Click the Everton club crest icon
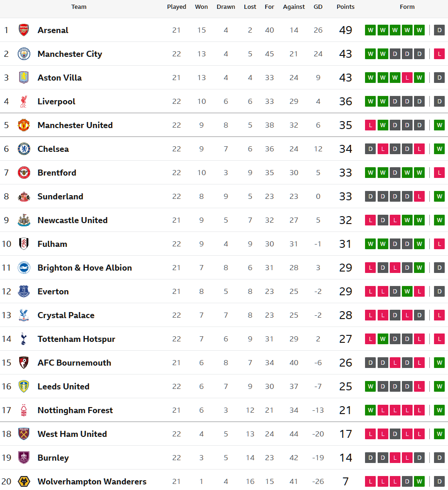This screenshot has width=448, height=490. coord(24,292)
